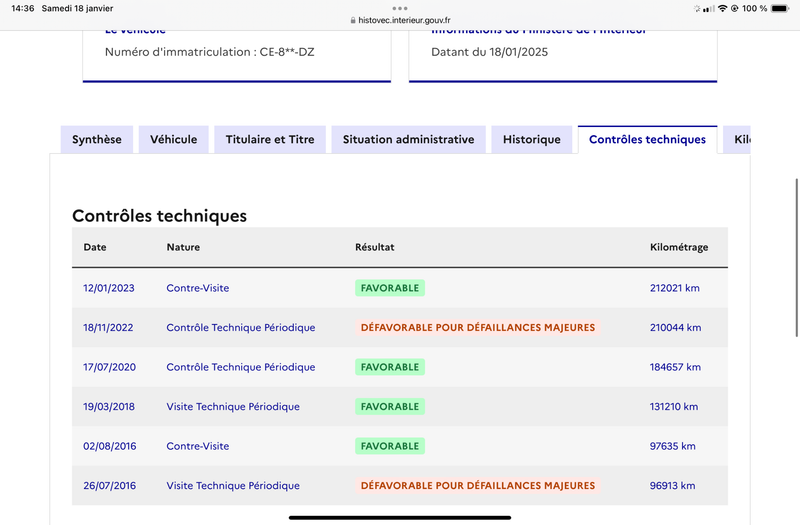The image size is (800, 525).
Task: Click Visite Technique Périodique in 19/03/2018 row
Action: [x=233, y=407]
